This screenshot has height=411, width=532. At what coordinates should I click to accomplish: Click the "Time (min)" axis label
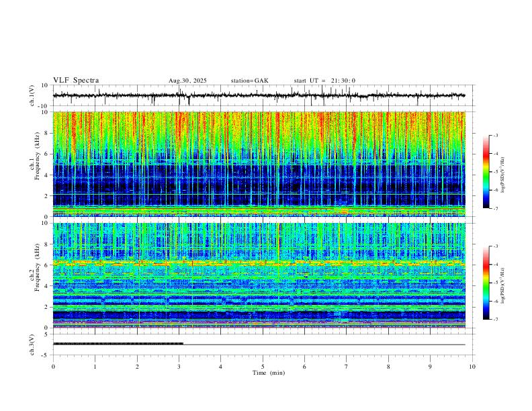tap(269, 373)
